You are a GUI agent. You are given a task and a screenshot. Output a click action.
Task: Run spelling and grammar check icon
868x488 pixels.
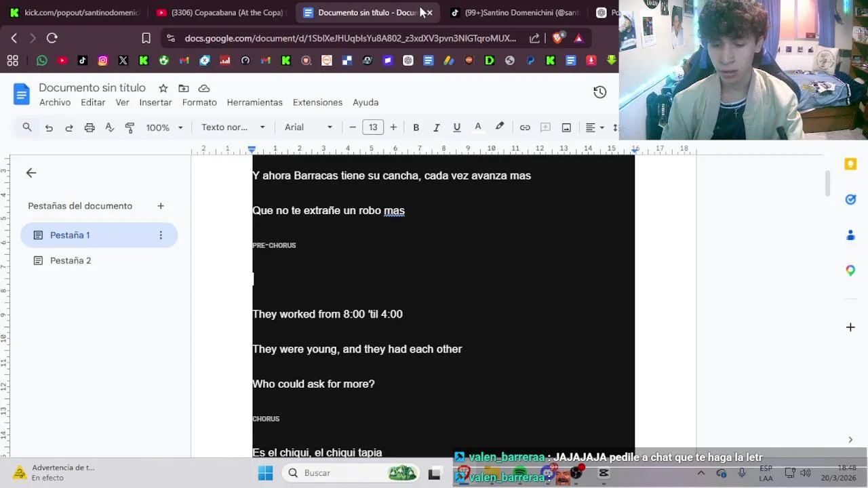point(110,127)
